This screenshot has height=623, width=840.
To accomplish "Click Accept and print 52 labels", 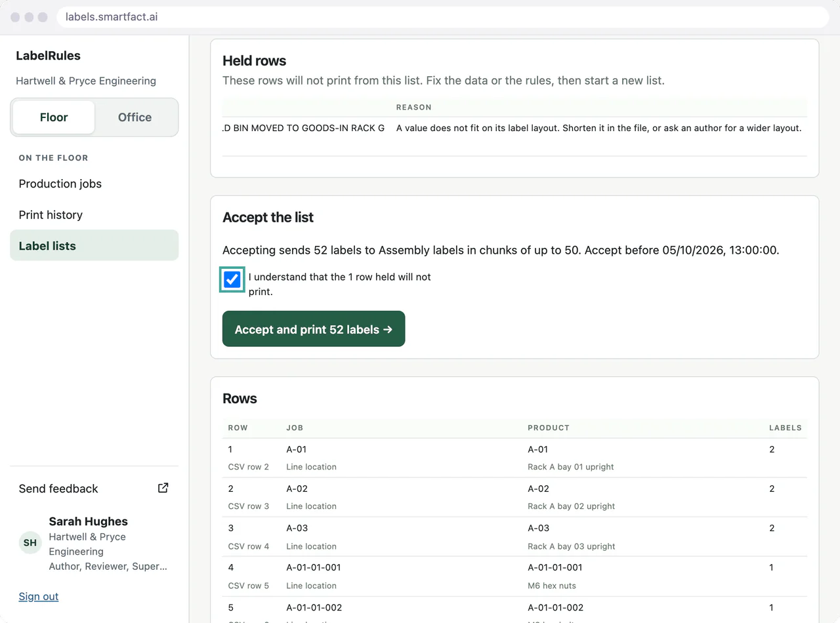I will click(314, 329).
